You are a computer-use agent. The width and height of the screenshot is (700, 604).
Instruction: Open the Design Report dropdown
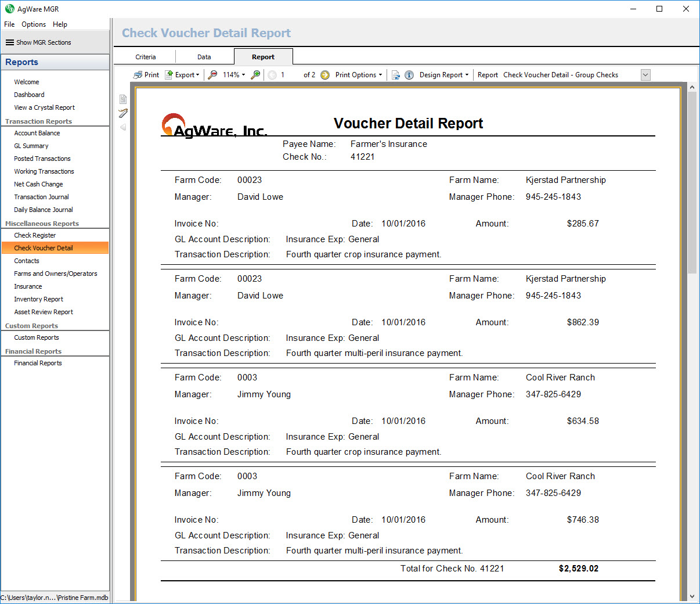click(444, 75)
